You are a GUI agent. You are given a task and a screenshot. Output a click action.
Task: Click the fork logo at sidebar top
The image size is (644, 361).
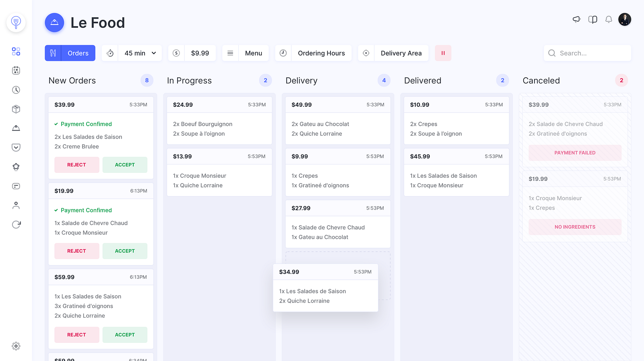coord(16,23)
